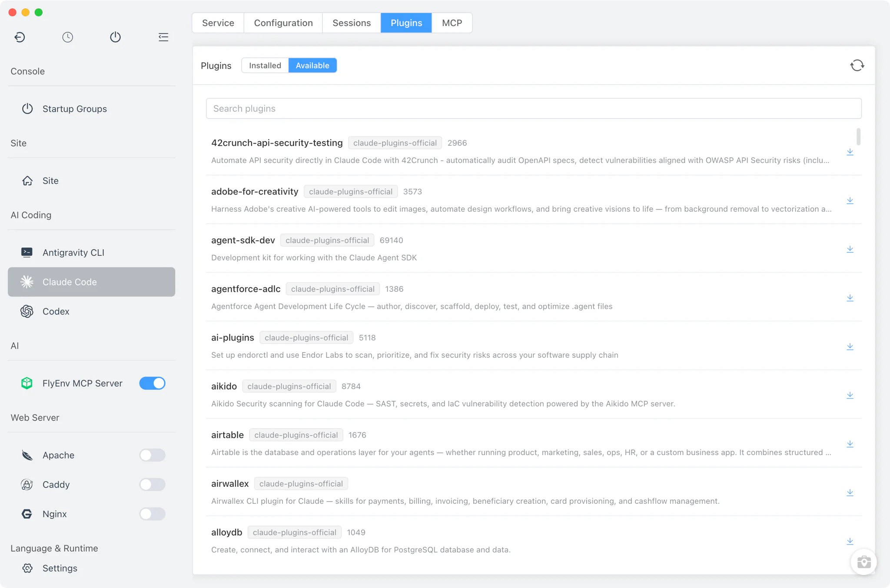Click claude-plugins-official tag on alloydb row

pyautogui.click(x=295, y=532)
